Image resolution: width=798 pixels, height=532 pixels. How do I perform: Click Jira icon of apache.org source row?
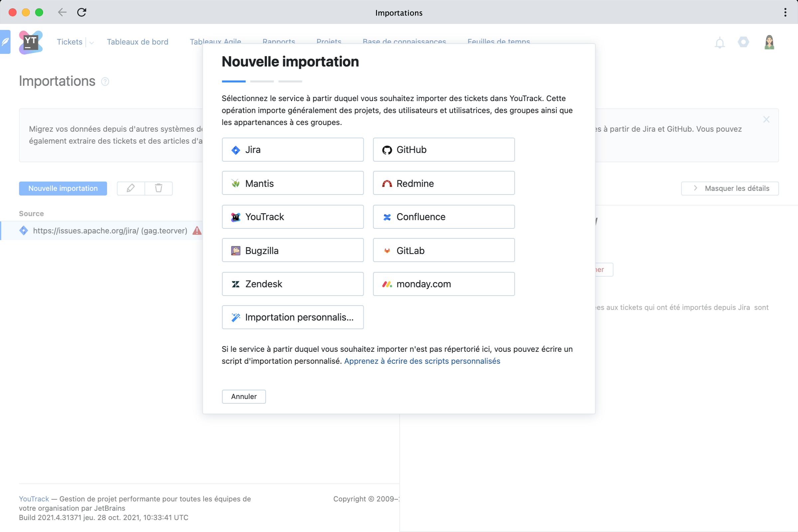[23, 231]
